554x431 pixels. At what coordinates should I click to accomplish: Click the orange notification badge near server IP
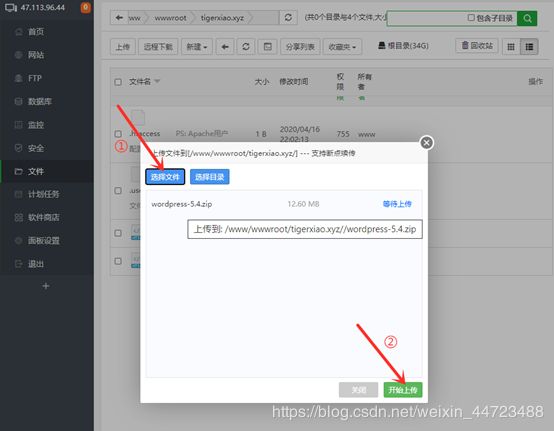click(x=86, y=7)
